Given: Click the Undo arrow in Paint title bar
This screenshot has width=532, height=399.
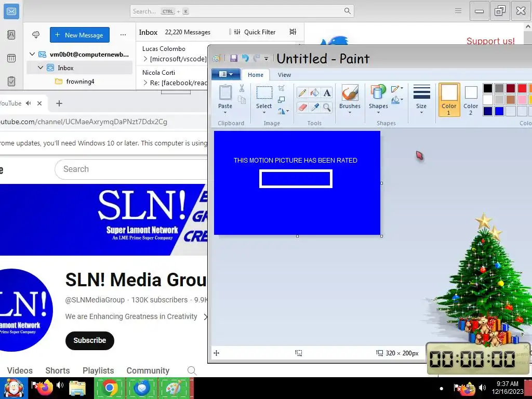Looking at the screenshot, I should click(245, 58).
